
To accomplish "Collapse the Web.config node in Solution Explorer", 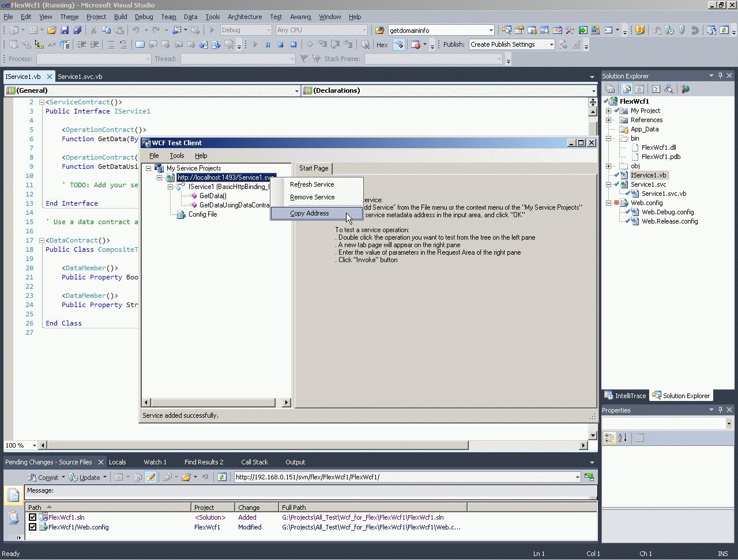I will click(608, 203).
